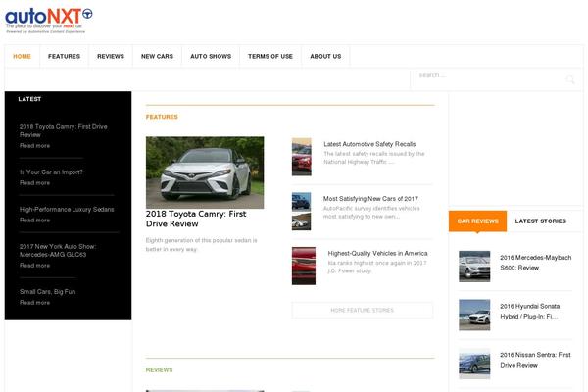Open the 2018 Toyota Camry headline

point(196,219)
